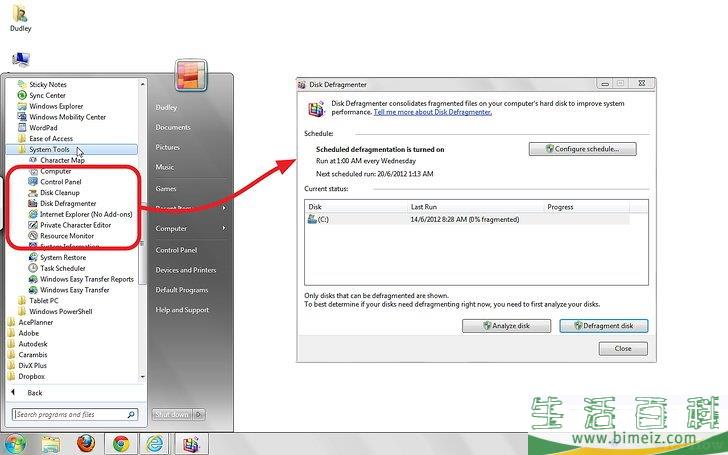Click the Search programs and files box
728x455 pixels.
pos(75,414)
